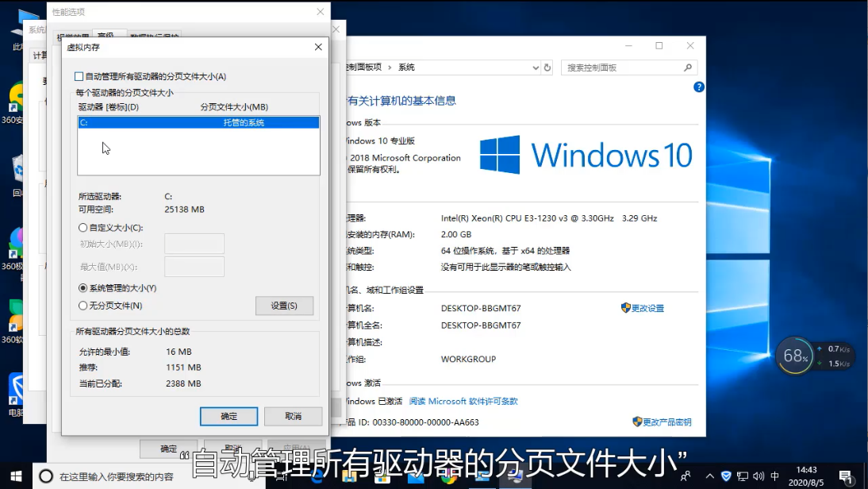Open the People icon in taskbar
Image resolution: width=868 pixels, height=489 pixels.
686,476
